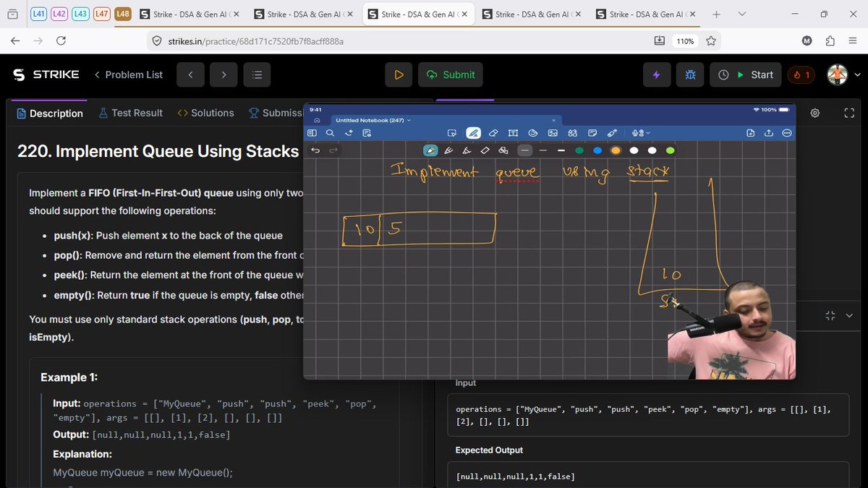868x488 pixels.
Task: Expand the test panel chevron arrow
Action: [849, 316]
